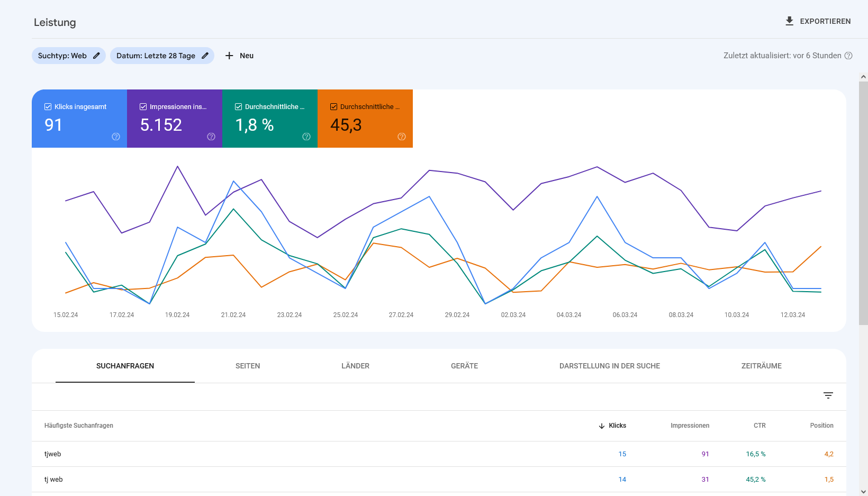Select the tjweb search query row
Screen dimensions: 868x496
[53, 454]
